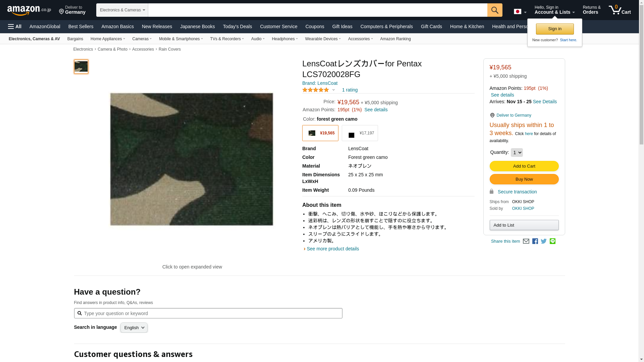Click the search magnifier button
Screen dimensions: 644x362
click(495, 10)
